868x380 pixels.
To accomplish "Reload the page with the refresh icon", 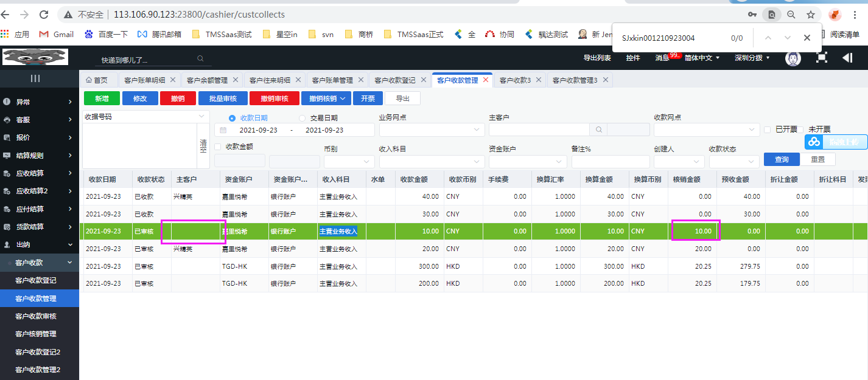I will click(x=44, y=14).
